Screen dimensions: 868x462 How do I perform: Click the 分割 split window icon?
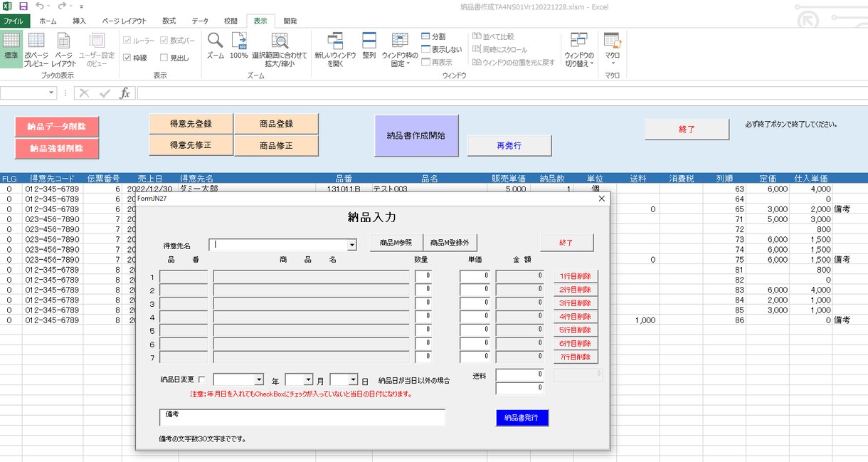tap(425, 36)
